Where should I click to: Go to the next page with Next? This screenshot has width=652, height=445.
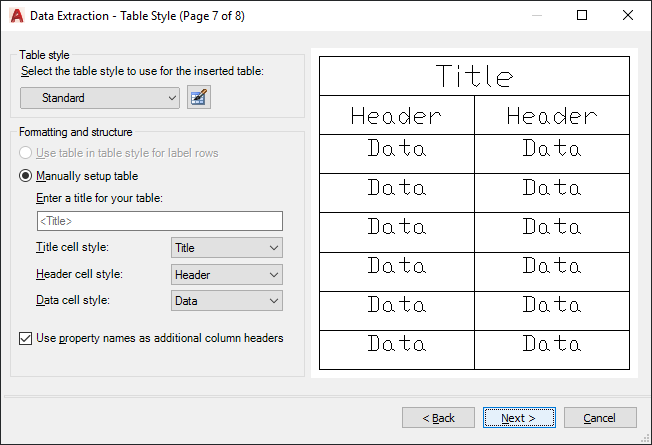(x=519, y=418)
